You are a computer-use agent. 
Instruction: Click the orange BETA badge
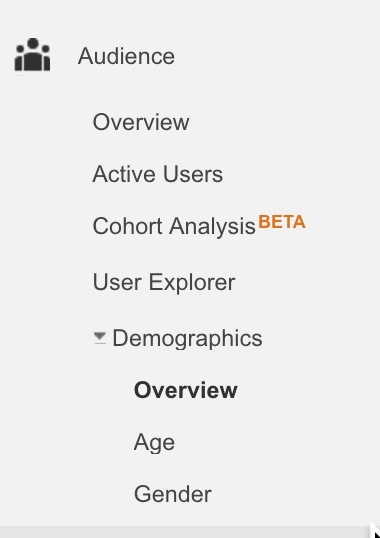coord(282,222)
